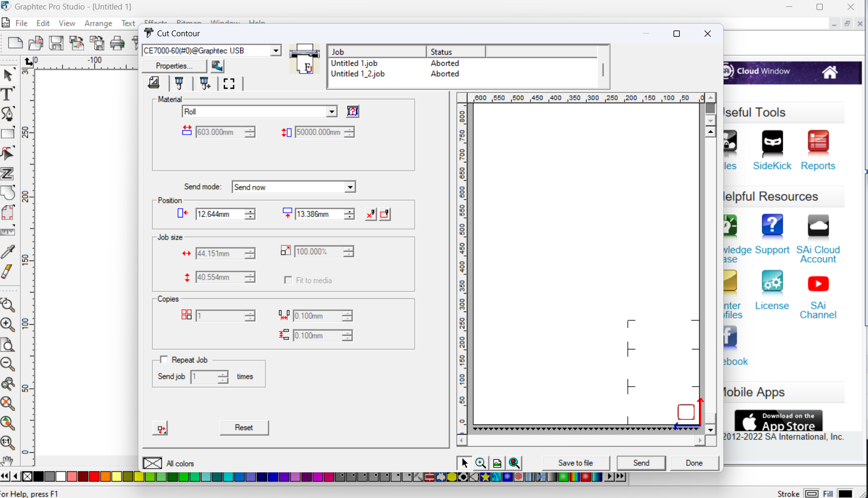Click the preview zoom in magnifier

tap(481, 463)
